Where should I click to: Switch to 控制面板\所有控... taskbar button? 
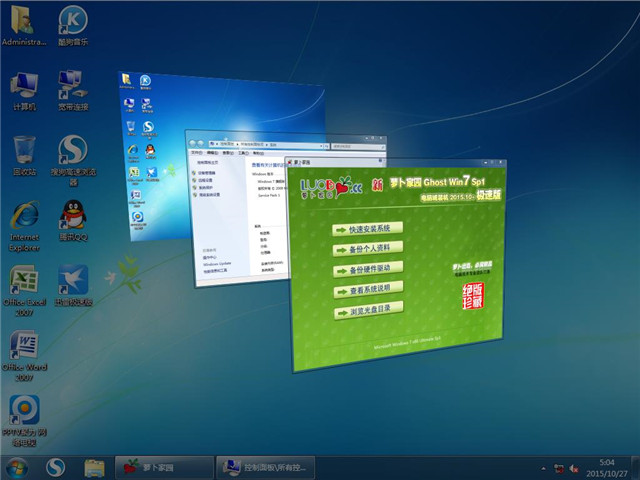pos(265,467)
